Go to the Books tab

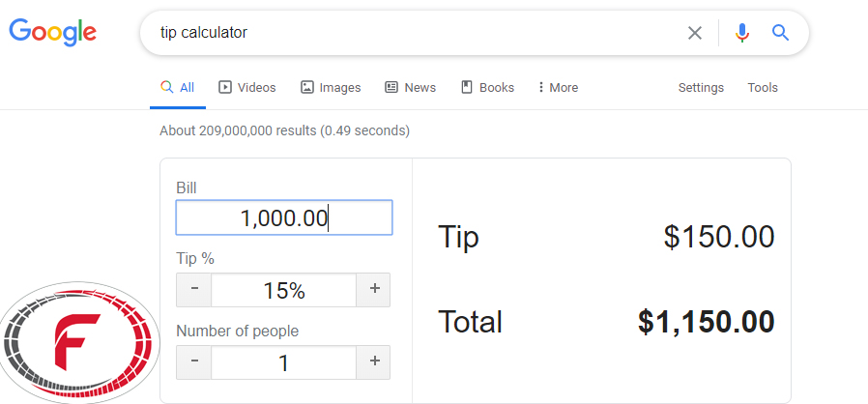click(x=487, y=87)
